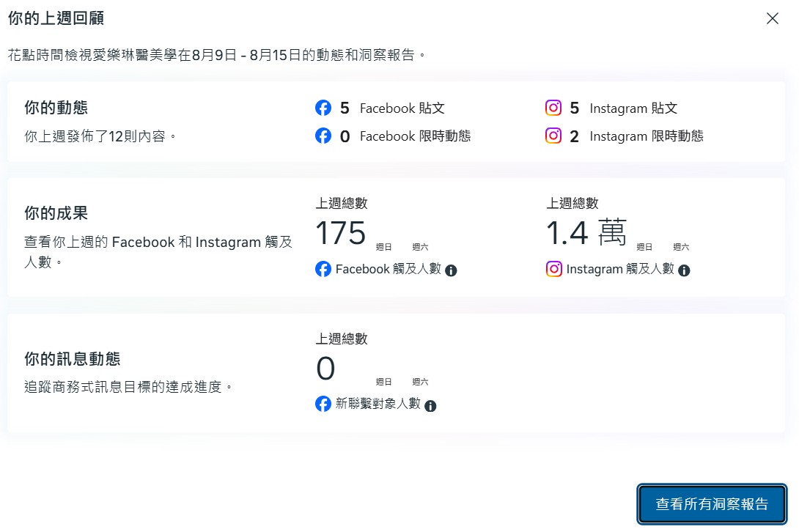This screenshot has height=532, width=799.
Task: Click the 你的成果 heading
Action: point(56,213)
